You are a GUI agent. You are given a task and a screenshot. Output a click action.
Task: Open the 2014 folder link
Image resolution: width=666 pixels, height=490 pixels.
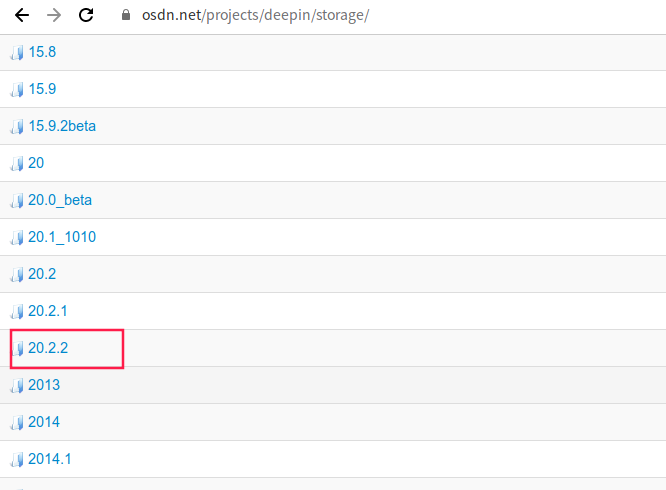44,422
